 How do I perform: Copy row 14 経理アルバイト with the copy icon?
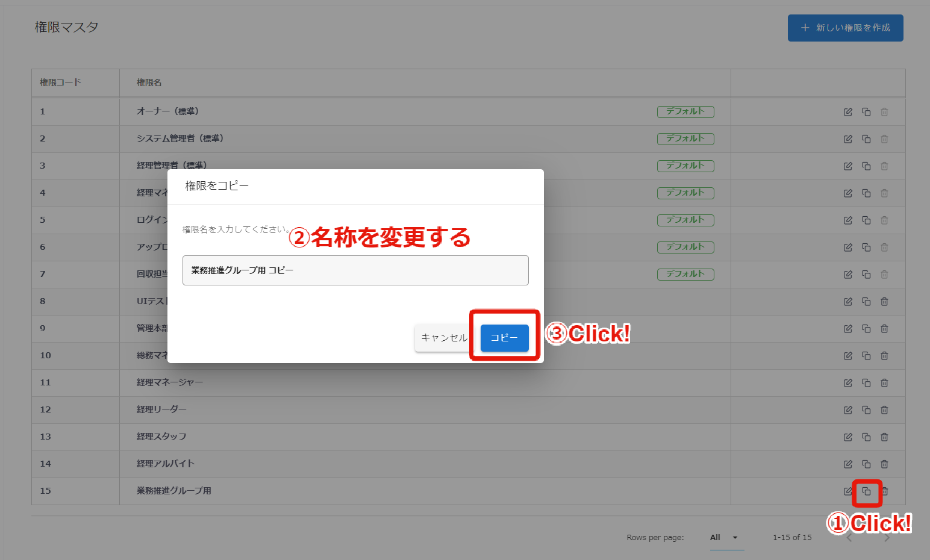click(866, 464)
